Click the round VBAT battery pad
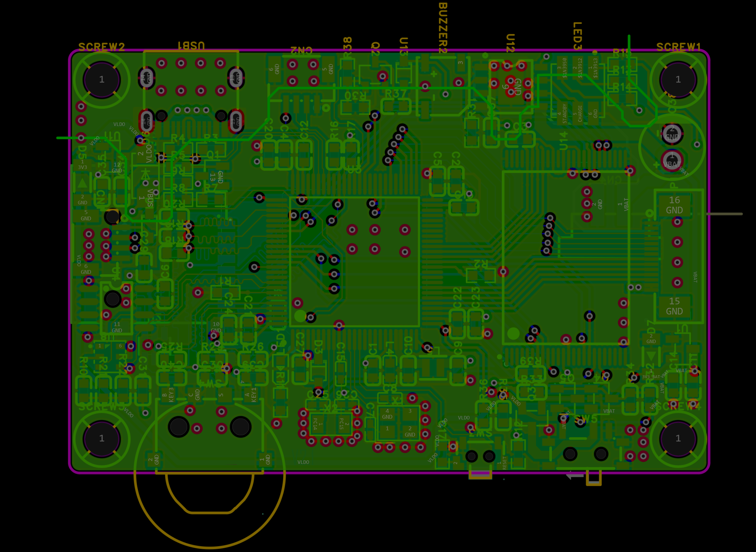Viewport: 756px width, 552px height. click(x=672, y=160)
